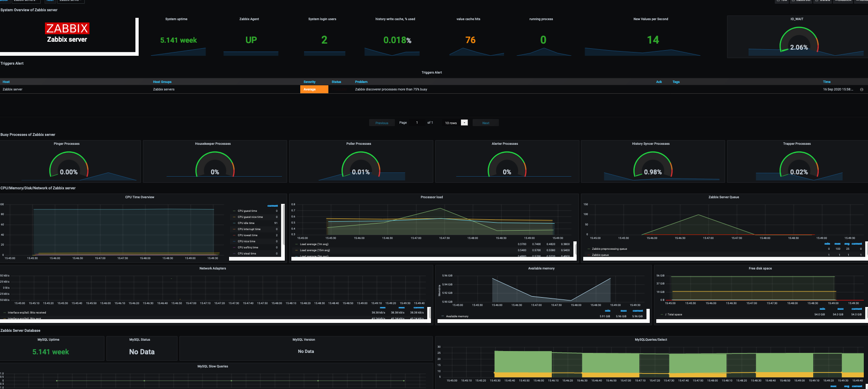The width and height of the screenshot is (868, 389).
Task: Open the Zabbix Server Queue panel menu
Action: [x=724, y=197]
